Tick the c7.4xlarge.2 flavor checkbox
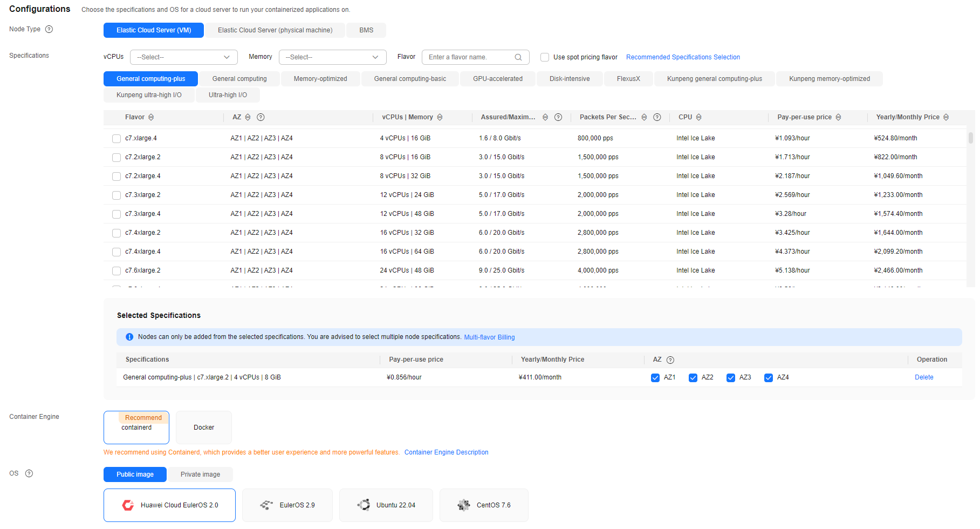Image resolution: width=980 pixels, height=529 pixels. tap(116, 233)
